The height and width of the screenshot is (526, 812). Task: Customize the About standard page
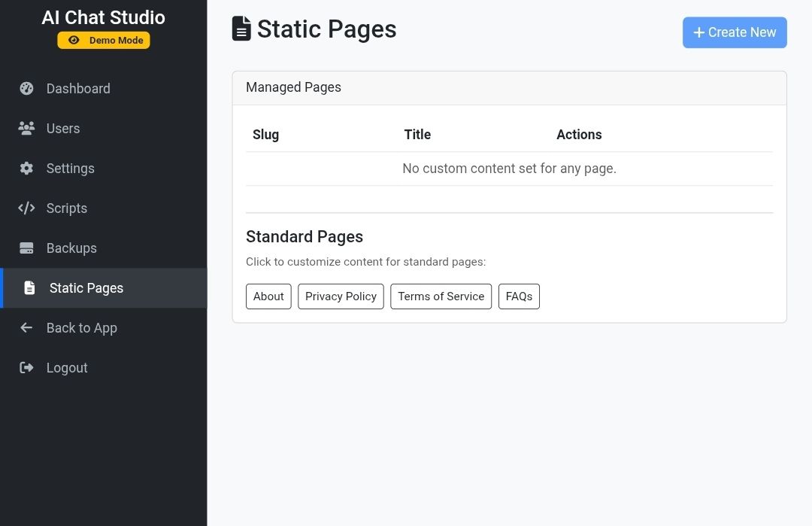pyautogui.click(x=268, y=296)
